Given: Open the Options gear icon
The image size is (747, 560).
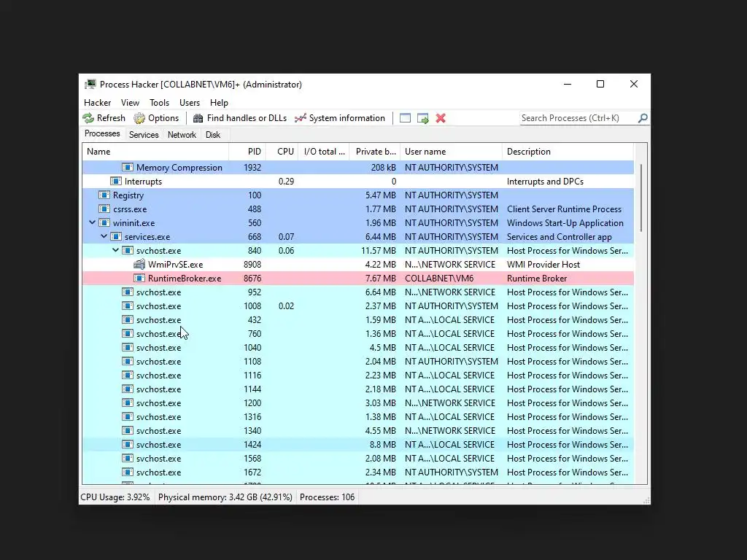Looking at the screenshot, I should coord(139,118).
